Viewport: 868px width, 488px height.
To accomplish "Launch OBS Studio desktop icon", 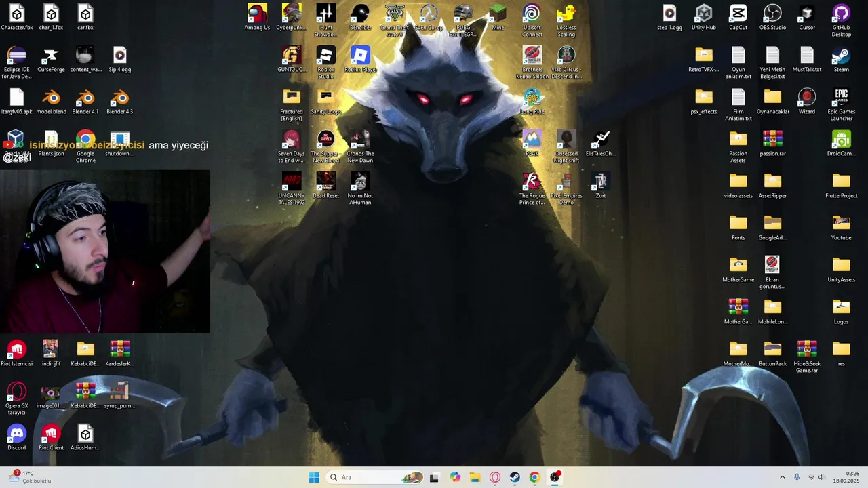I will 772,18.
